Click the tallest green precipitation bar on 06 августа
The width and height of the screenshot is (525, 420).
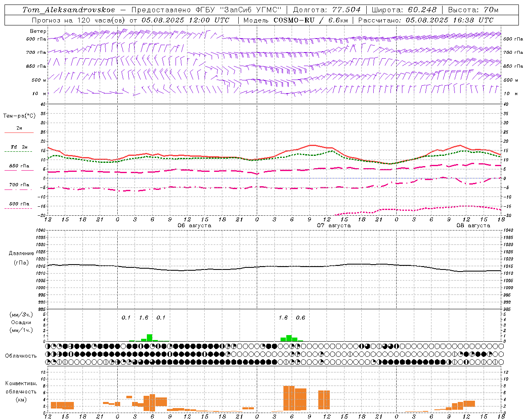point(150,338)
